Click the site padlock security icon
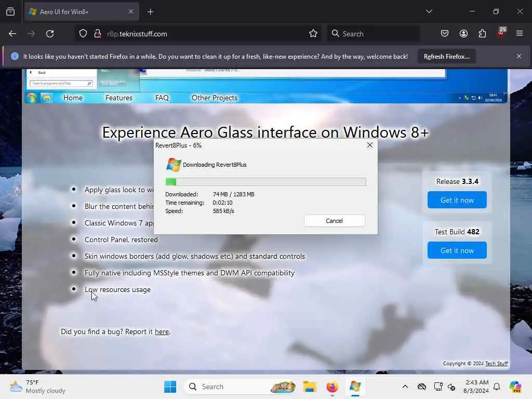The image size is (532, 399). pyautogui.click(x=97, y=34)
